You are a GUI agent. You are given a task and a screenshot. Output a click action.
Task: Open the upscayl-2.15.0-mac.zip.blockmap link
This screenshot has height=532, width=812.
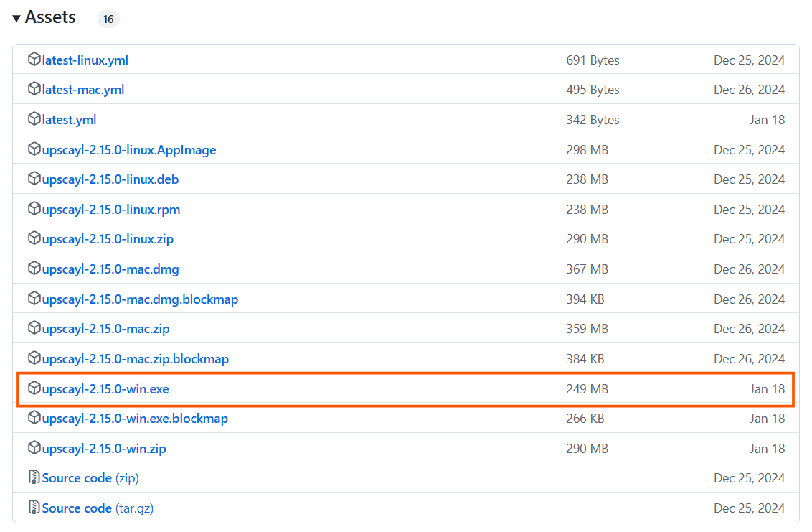click(135, 359)
